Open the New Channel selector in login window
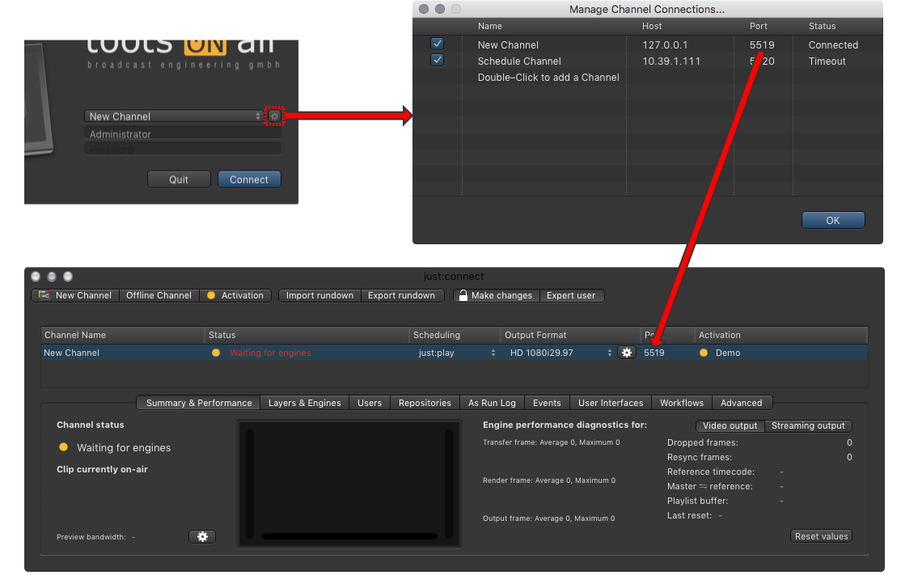The image size is (901, 588). pos(173,116)
